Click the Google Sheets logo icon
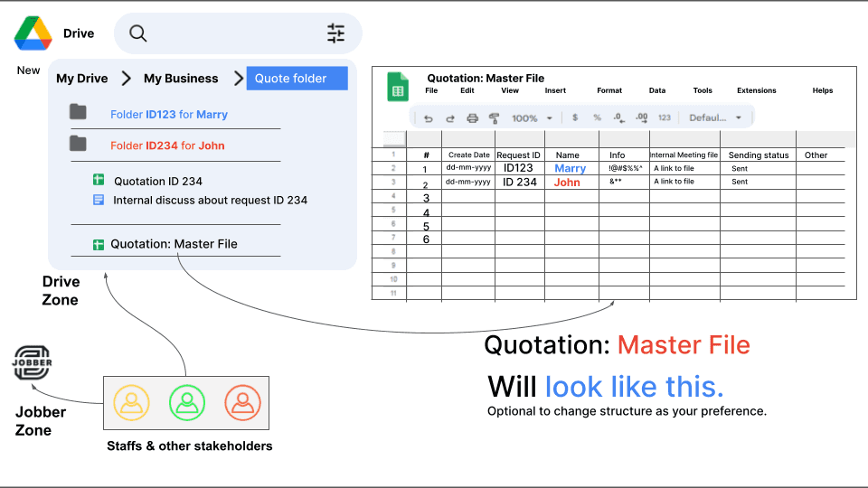Viewport: 868px width, 488px height. tap(398, 87)
